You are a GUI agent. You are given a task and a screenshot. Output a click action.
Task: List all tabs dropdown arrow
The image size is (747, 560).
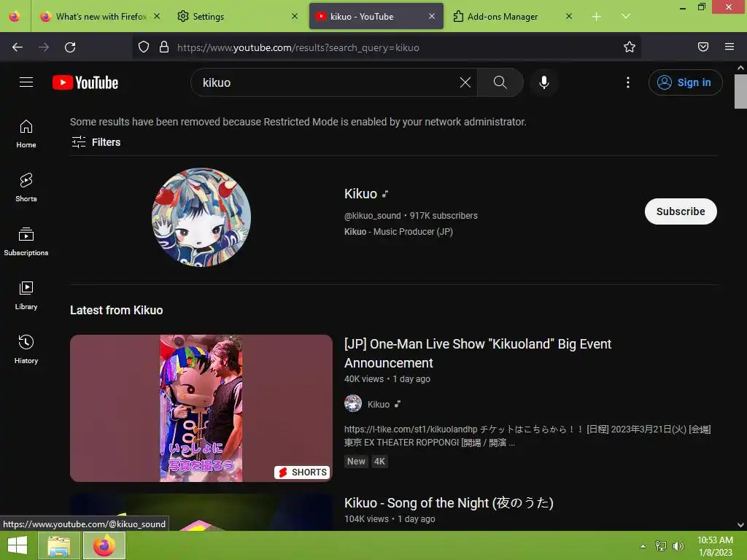tap(625, 16)
